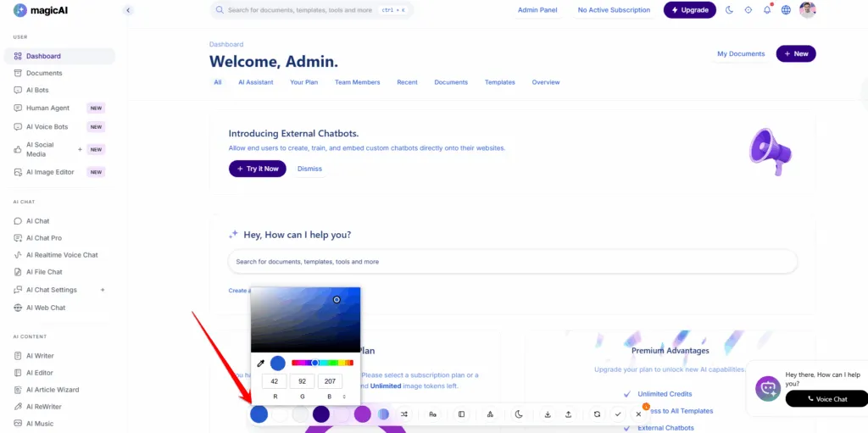Click the shapes icon in the theme toolbar

(491, 414)
